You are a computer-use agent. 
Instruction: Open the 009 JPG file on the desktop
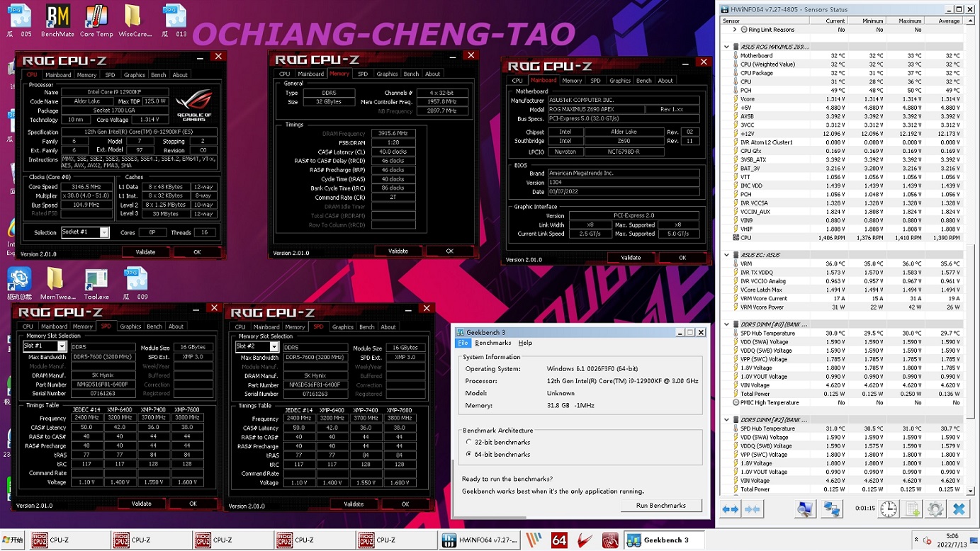tap(135, 283)
